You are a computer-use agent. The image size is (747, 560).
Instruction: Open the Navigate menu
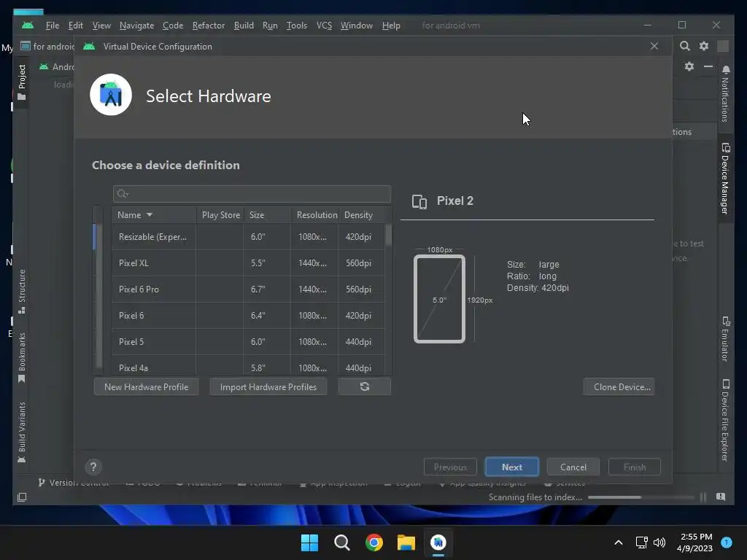(x=136, y=26)
